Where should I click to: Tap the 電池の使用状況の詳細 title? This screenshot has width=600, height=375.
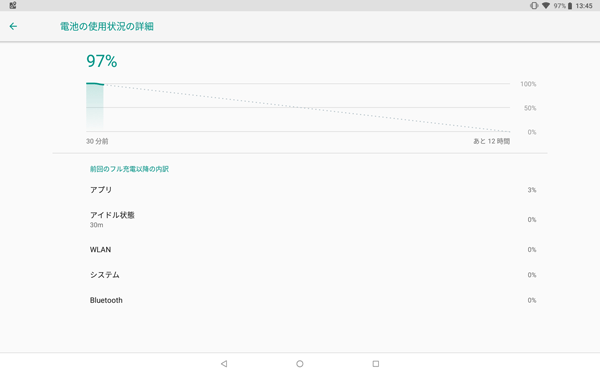(x=107, y=26)
